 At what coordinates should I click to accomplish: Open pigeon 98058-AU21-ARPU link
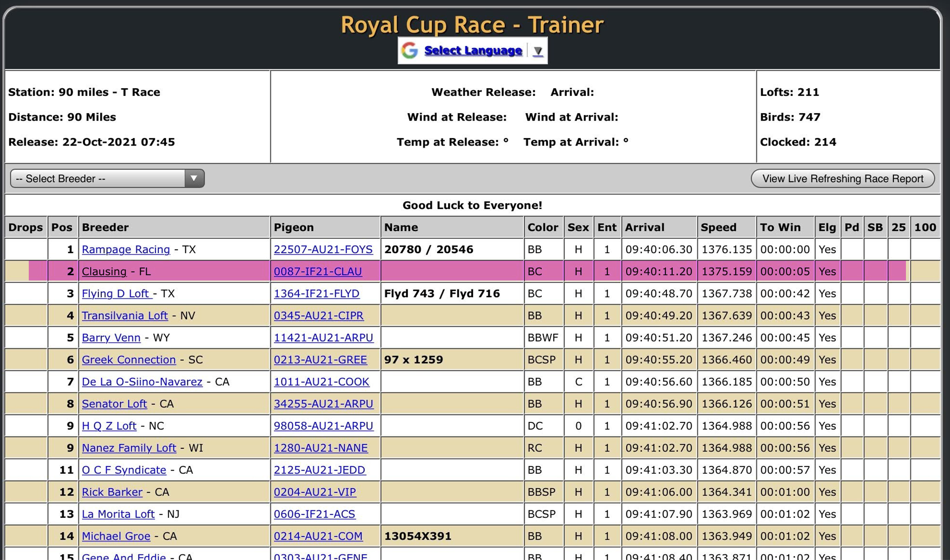point(323,426)
